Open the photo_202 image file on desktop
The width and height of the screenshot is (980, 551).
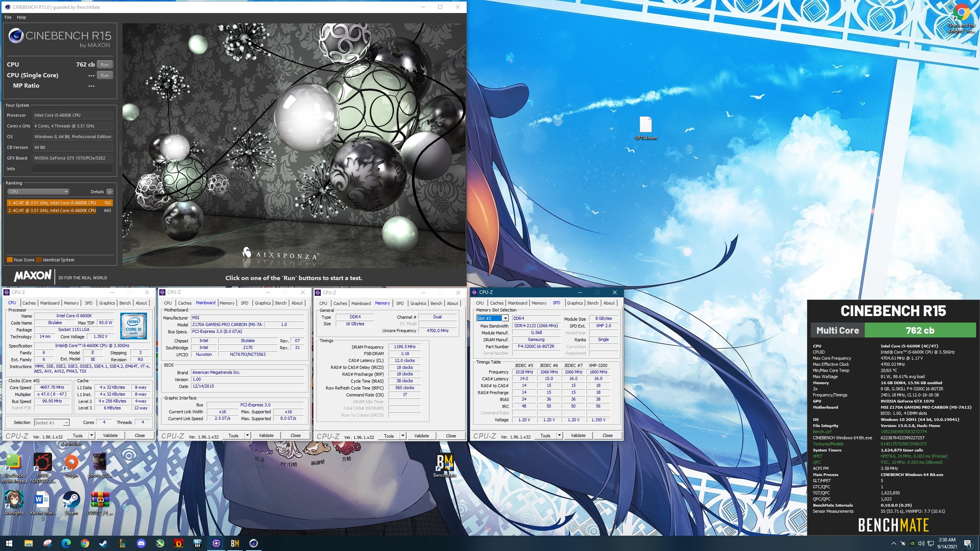pyautogui.click(x=100, y=465)
